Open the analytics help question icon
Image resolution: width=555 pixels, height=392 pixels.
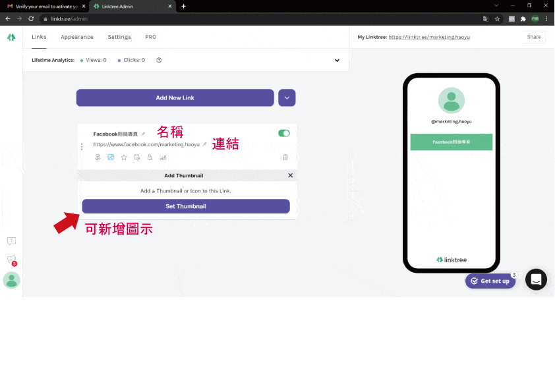click(159, 60)
